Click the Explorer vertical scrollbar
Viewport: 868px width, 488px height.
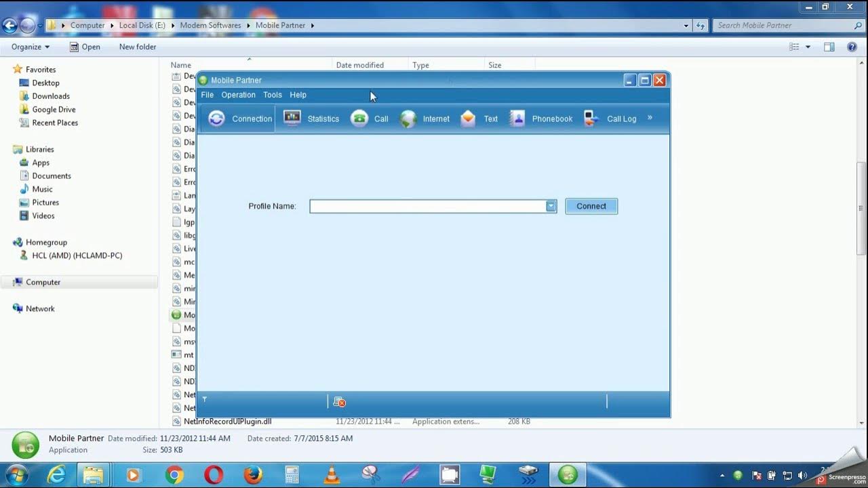pyautogui.click(x=862, y=209)
